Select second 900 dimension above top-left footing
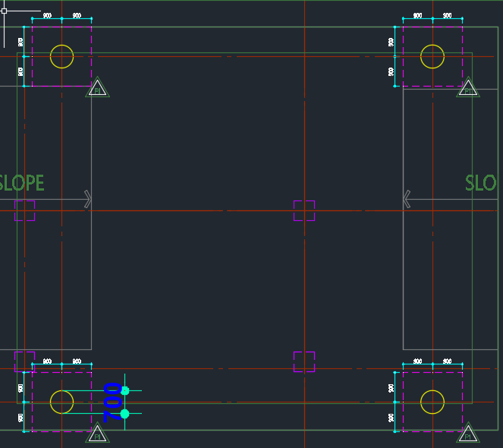 pyautogui.click(x=77, y=16)
